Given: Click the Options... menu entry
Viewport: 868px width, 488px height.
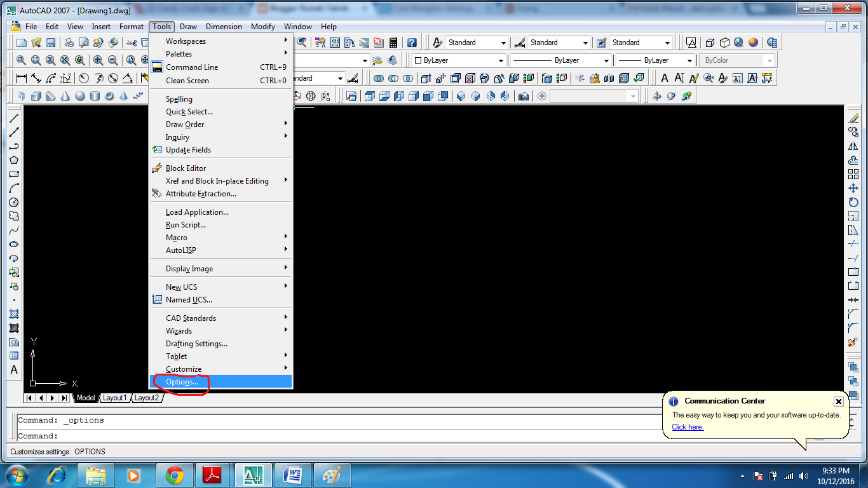Looking at the screenshot, I should click(220, 382).
